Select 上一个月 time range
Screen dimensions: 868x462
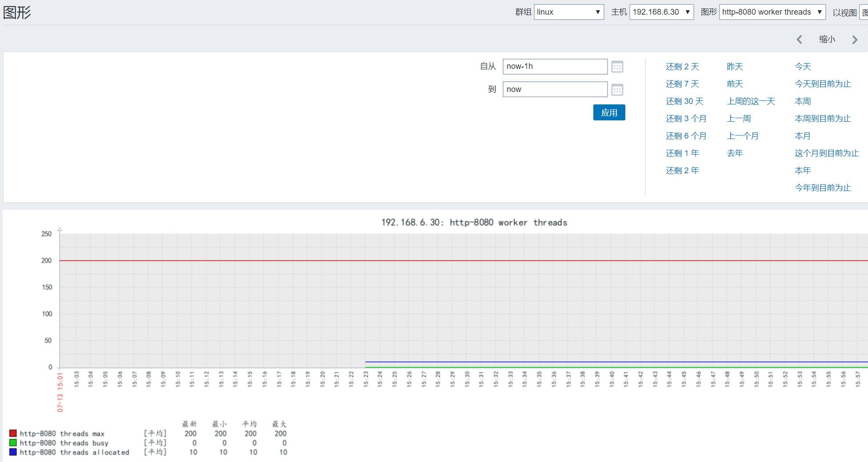[x=743, y=136]
